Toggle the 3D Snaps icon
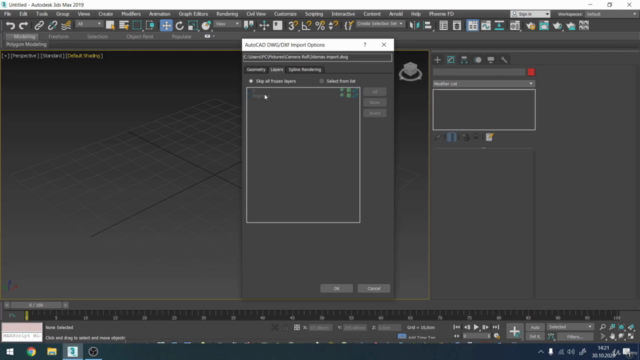This screenshot has height=360, width=640. pos(293,26)
